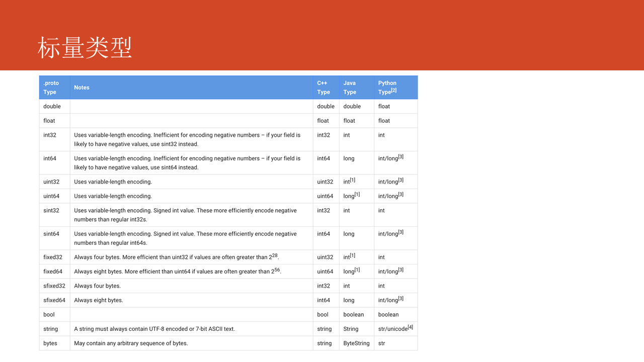Click 'sfixed32' in the .proto Type column
644x362 pixels.
[54, 286]
